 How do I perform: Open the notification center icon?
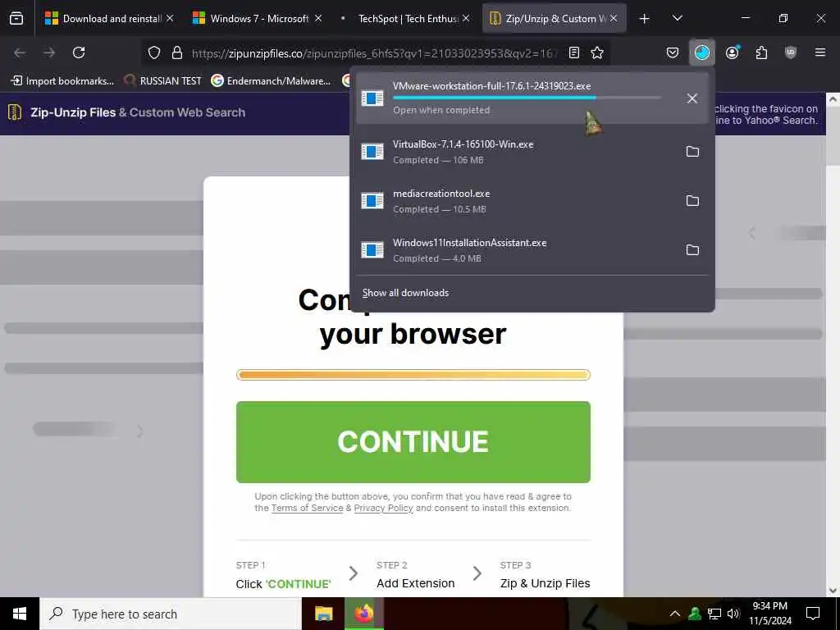point(813,614)
